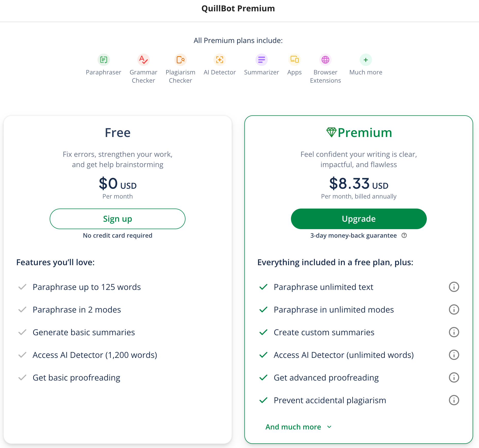The height and width of the screenshot is (448, 479).
Task: Show info for Get advanced proofreading
Action: point(454,377)
